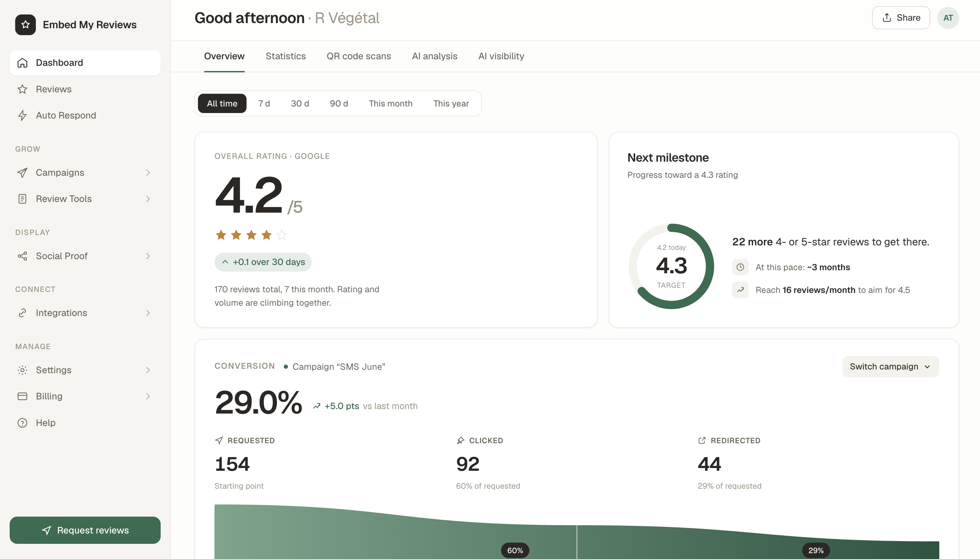Expand the Settings chevron
This screenshot has height=559, width=980.
click(148, 370)
